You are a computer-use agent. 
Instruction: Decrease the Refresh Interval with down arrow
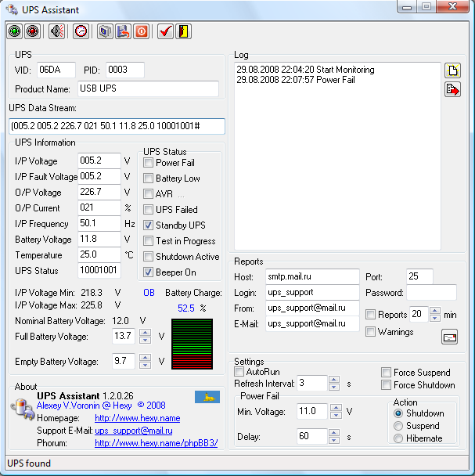click(334, 387)
